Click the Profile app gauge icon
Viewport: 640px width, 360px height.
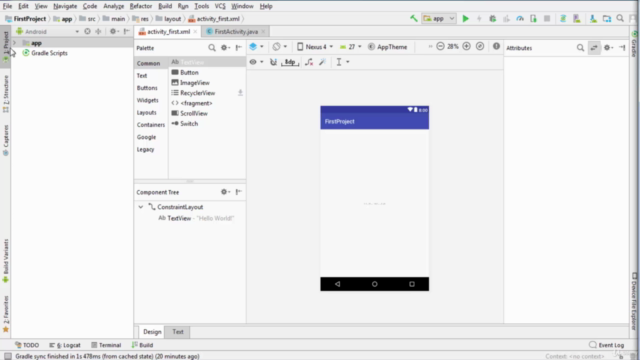point(520,18)
